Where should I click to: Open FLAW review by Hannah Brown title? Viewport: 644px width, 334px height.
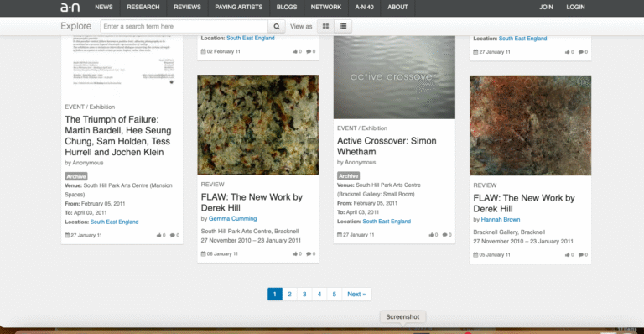523,203
